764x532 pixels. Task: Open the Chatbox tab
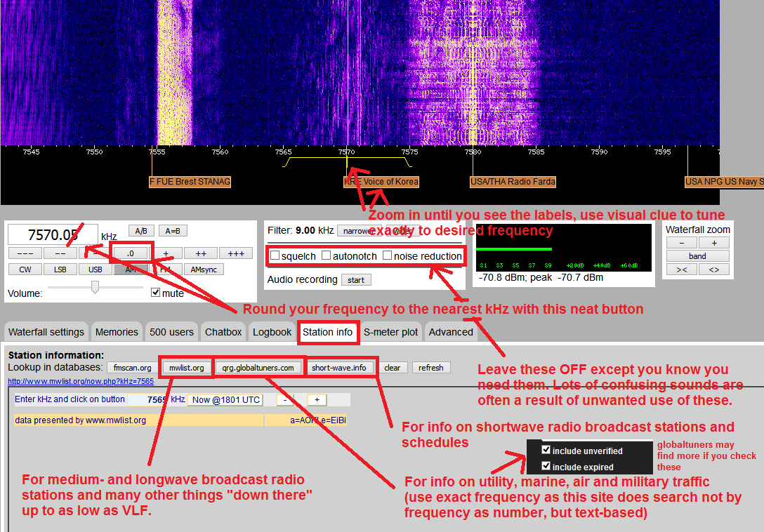coord(223,332)
